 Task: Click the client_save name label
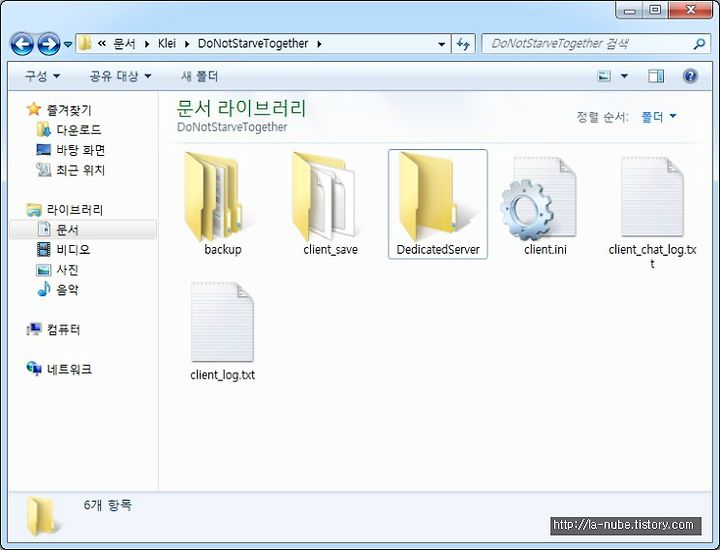click(x=330, y=249)
